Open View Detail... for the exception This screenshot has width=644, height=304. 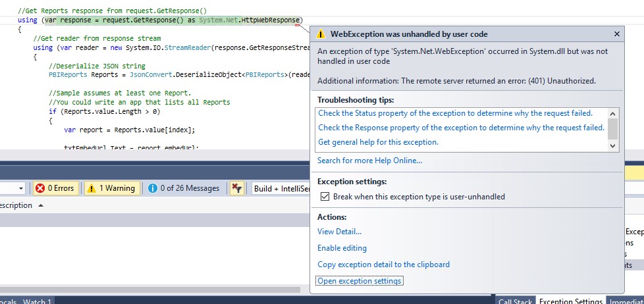[339, 232]
